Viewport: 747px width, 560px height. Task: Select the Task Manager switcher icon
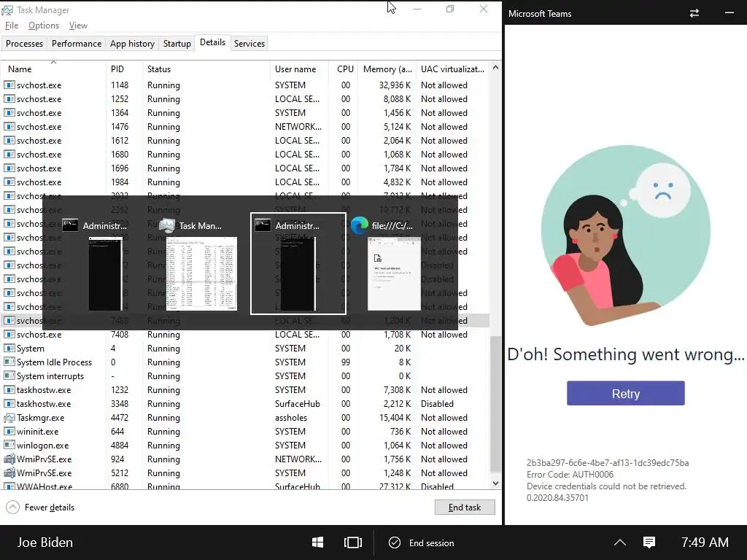tap(167, 225)
